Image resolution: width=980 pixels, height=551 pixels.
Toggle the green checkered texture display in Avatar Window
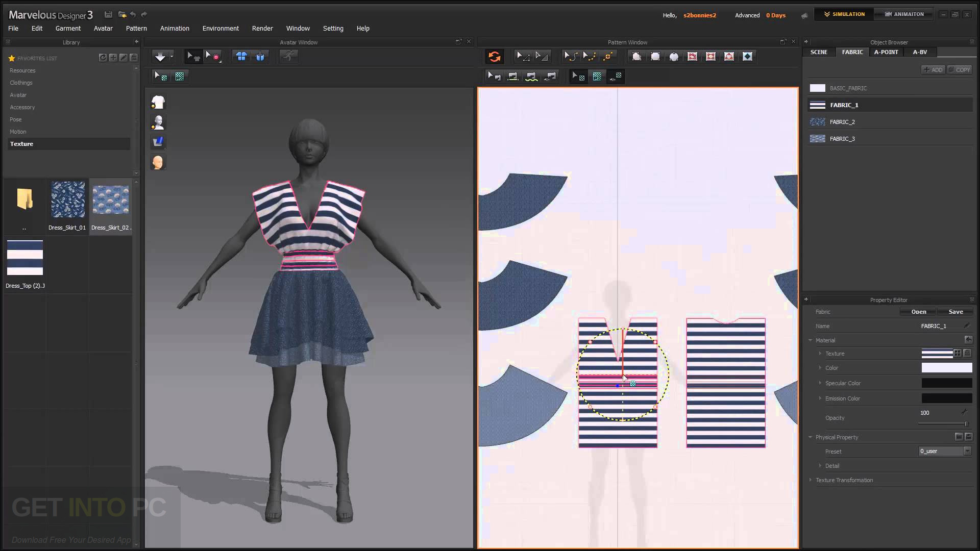click(180, 77)
